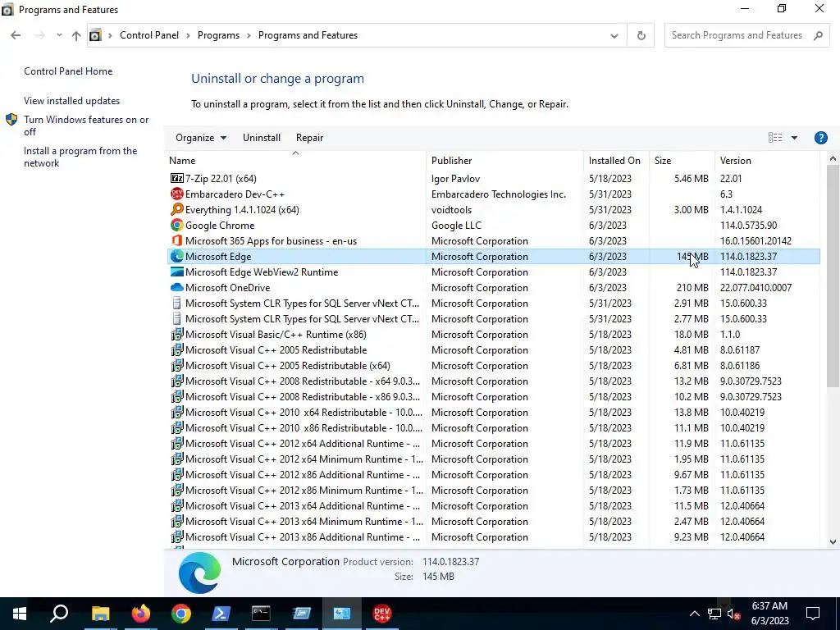Expand the Organize dropdown
This screenshot has height=630, width=840.
coord(201,138)
